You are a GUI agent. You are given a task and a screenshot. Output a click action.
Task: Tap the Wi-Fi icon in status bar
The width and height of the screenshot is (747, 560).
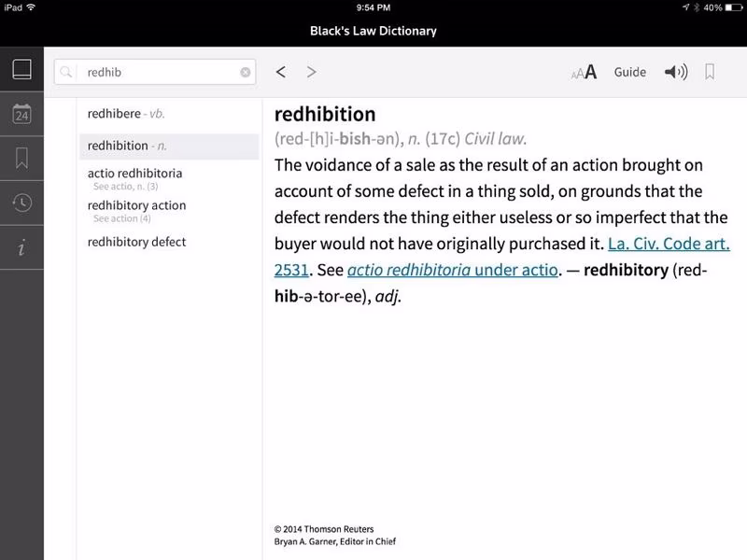[31, 7]
